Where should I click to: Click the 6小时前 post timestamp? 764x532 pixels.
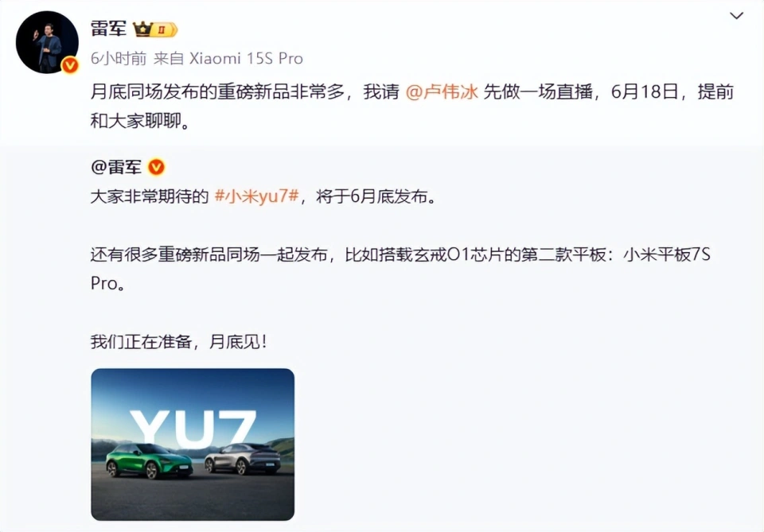[x=119, y=58]
